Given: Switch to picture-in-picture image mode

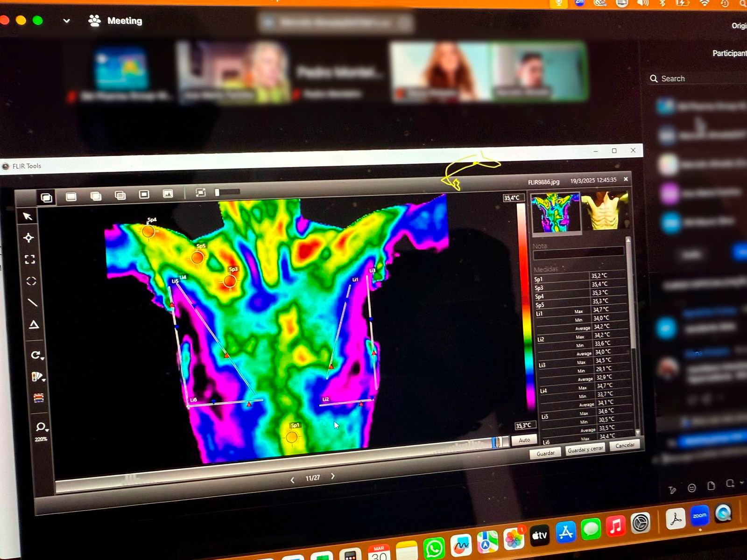Looking at the screenshot, I should (x=144, y=194).
